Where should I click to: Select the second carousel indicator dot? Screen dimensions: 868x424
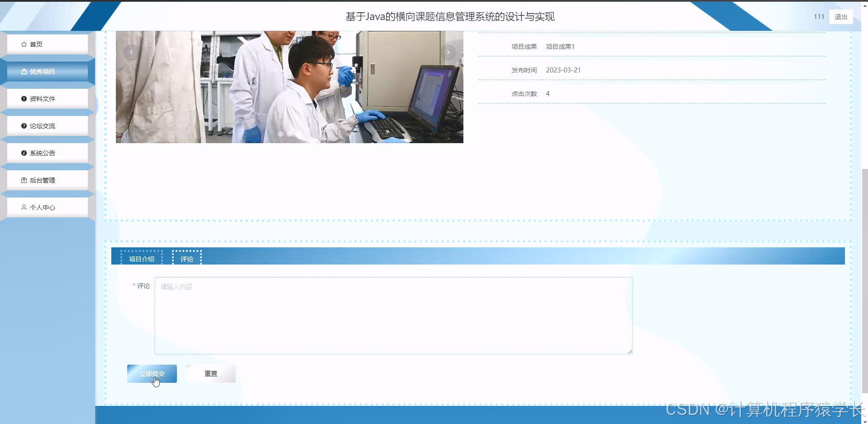(290, 134)
